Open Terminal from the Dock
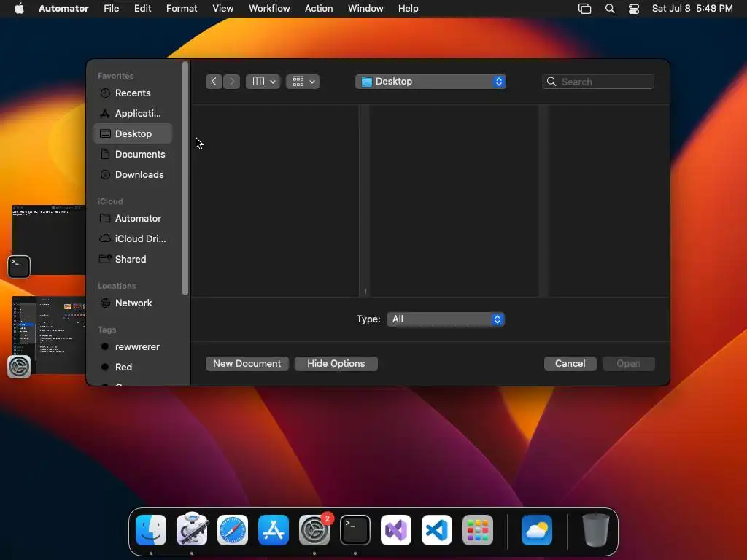 point(355,530)
